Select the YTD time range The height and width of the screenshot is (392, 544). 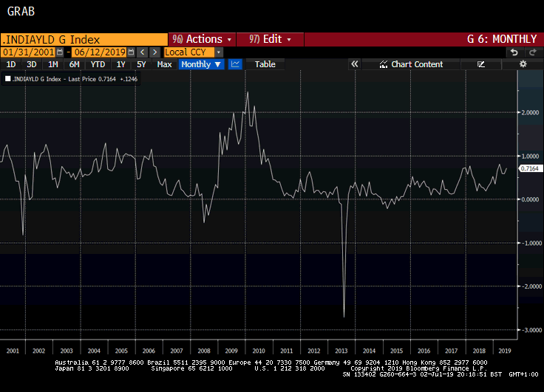pos(98,64)
